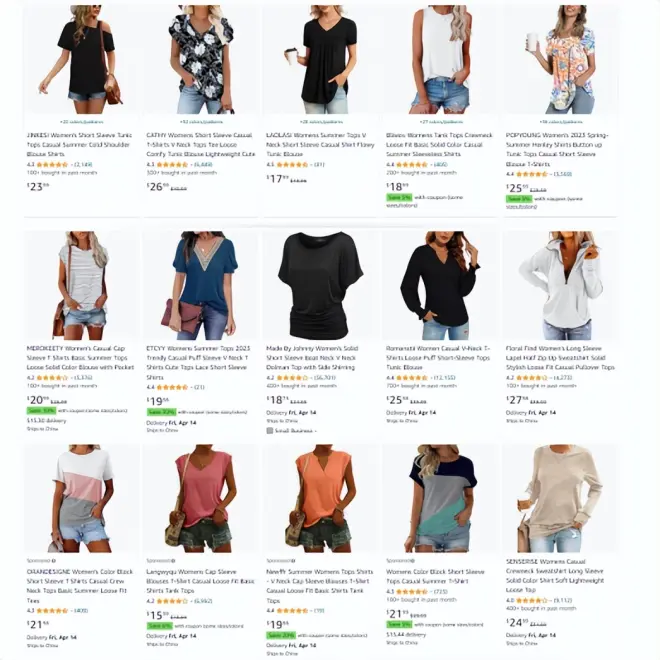Open the JINKESI cold shoulder top image

pyautogui.click(x=82, y=59)
